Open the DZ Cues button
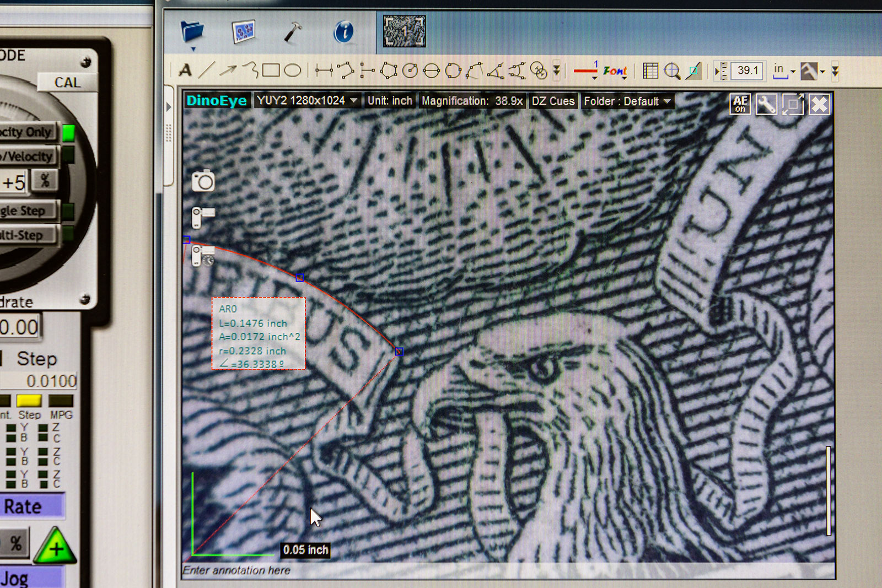The height and width of the screenshot is (588, 882). click(553, 101)
